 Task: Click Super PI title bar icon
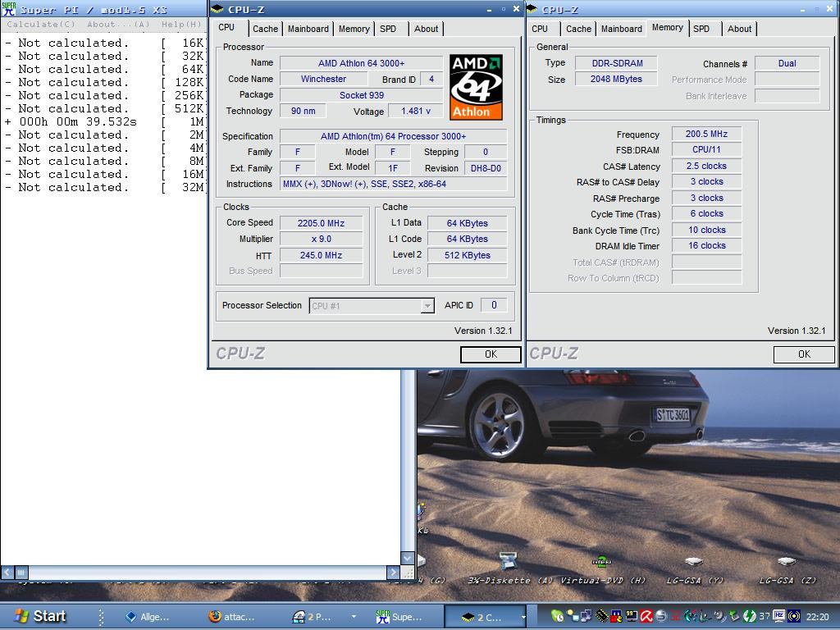[8, 8]
